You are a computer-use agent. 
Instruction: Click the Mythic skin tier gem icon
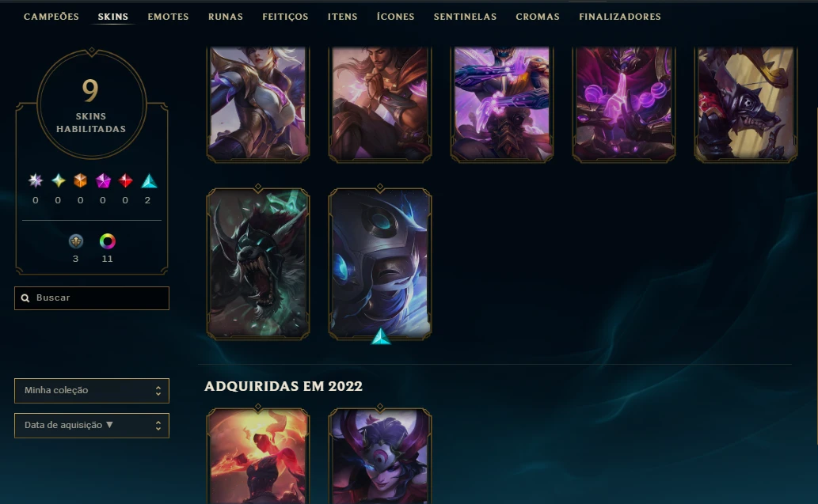58,181
